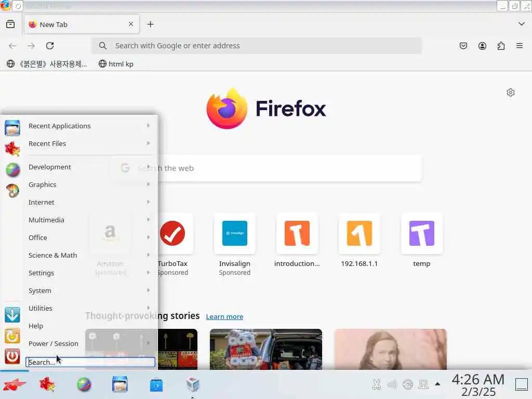Open the Firefox View tab icon
Screen dimensions: 532x399
[10, 24]
